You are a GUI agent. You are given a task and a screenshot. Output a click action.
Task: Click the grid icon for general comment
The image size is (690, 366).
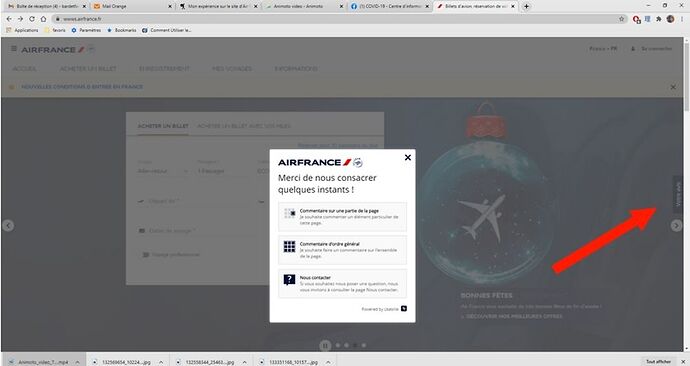pyautogui.click(x=290, y=247)
